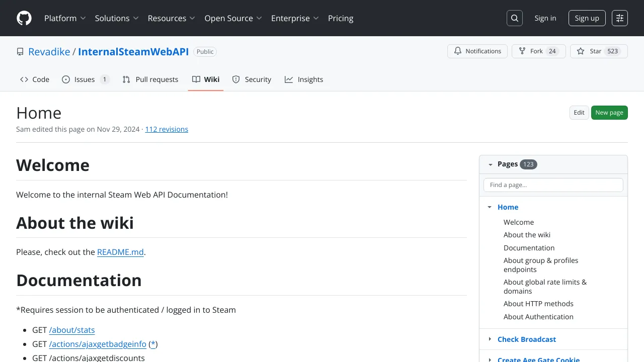Click the asterisk link after ajaxgetbadgeinfo
Image resolution: width=644 pixels, height=362 pixels.
click(x=153, y=344)
